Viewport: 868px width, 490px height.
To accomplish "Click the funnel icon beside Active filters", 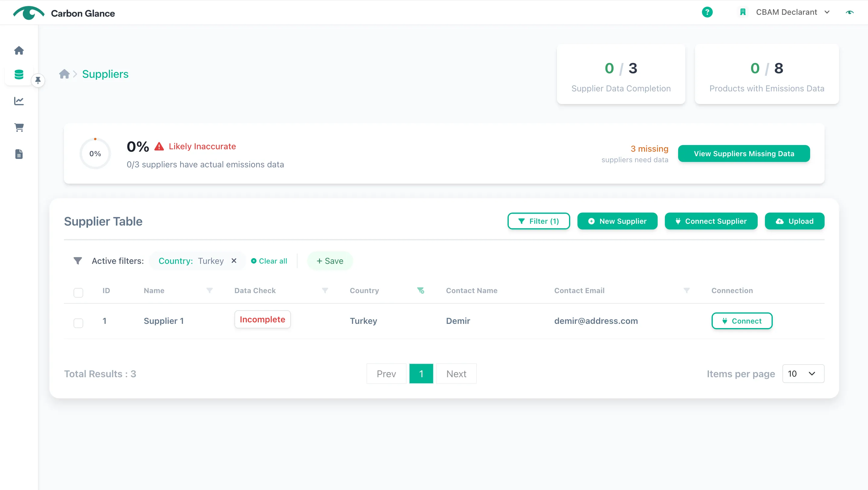I will pos(77,261).
